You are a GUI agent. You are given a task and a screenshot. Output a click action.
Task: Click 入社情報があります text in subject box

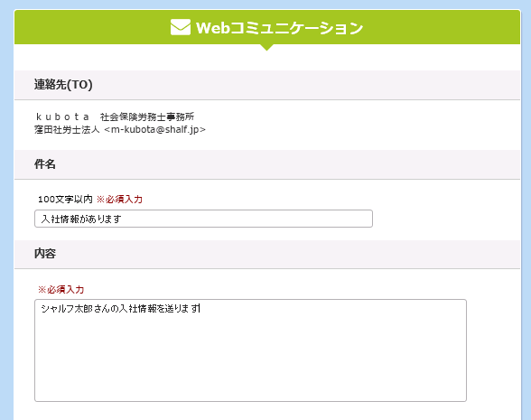pos(81,219)
